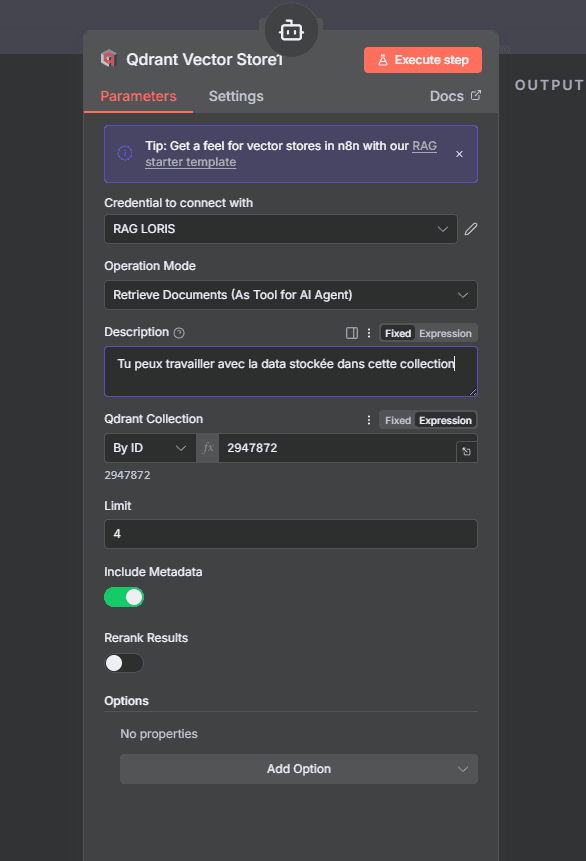Switch to the Settings tab
Screen dimensions: 586x861
pos(236,96)
